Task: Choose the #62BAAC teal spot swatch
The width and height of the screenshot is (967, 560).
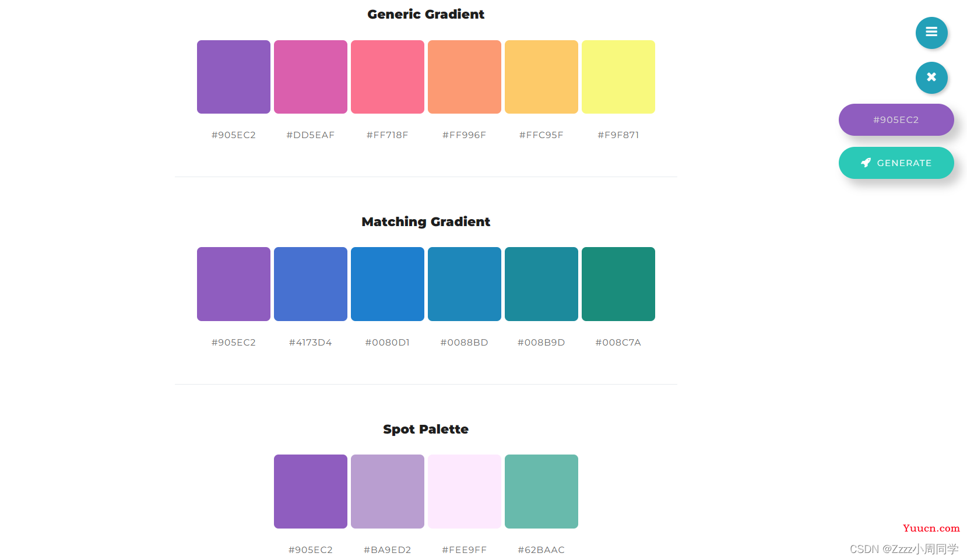Action: click(x=541, y=491)
